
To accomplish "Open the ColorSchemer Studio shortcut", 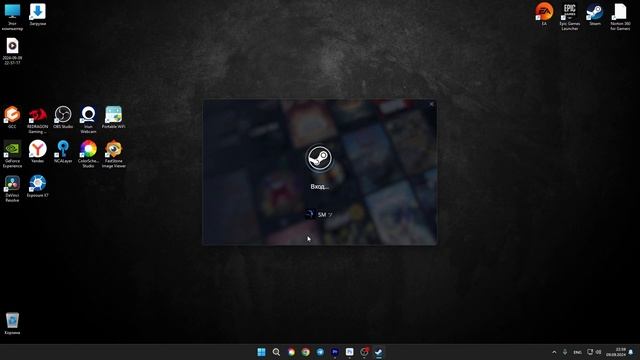I will coord(88,154).
